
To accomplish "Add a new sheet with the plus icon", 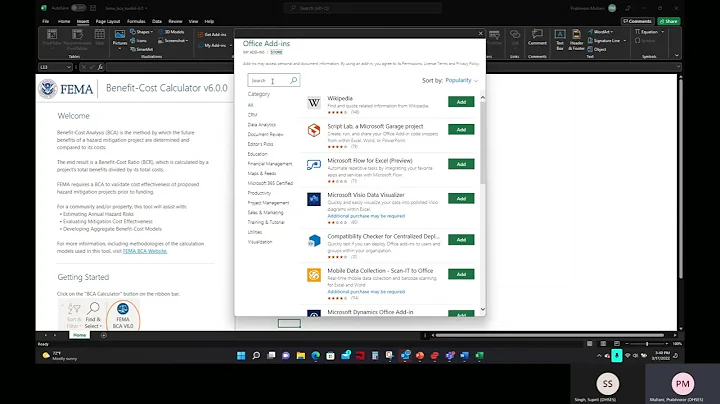I will tap(104, 335).
